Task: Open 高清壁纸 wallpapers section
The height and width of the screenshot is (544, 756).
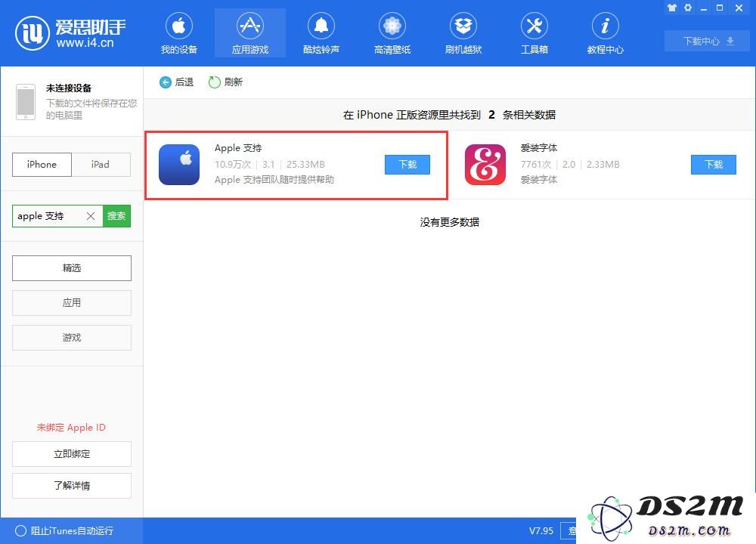Action: coord(392,33)
